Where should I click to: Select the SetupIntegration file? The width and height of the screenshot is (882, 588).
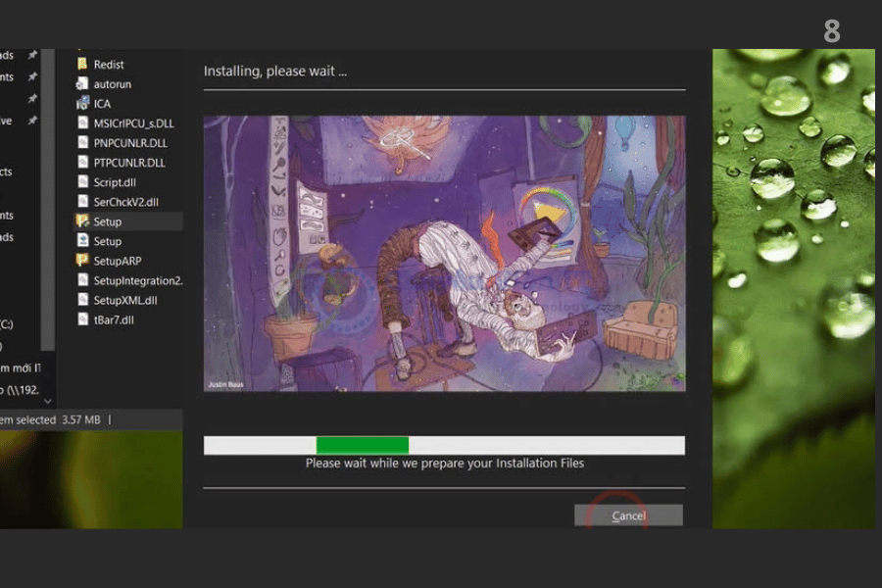pos(137,280)
